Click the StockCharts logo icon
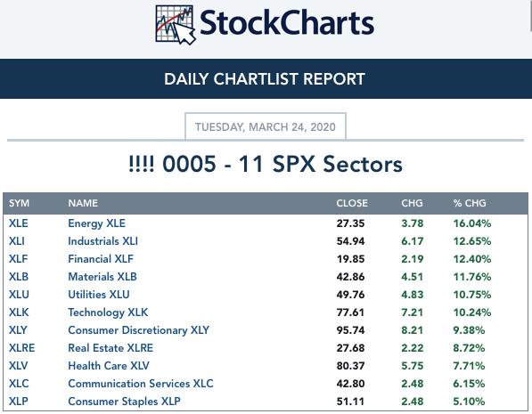The height and width of the screenshot is (414, 532). pos(176,25)
